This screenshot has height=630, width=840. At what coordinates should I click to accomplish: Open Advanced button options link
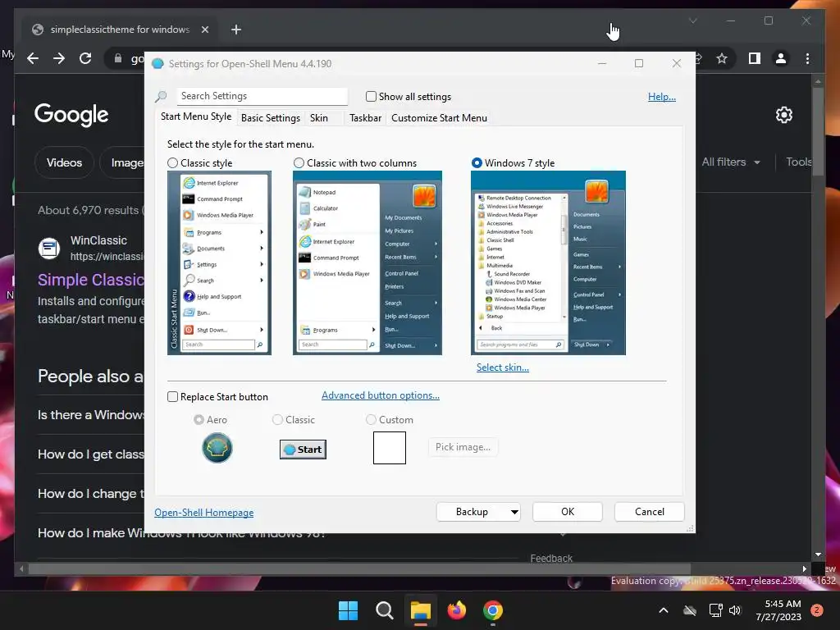tap(381, 395)
